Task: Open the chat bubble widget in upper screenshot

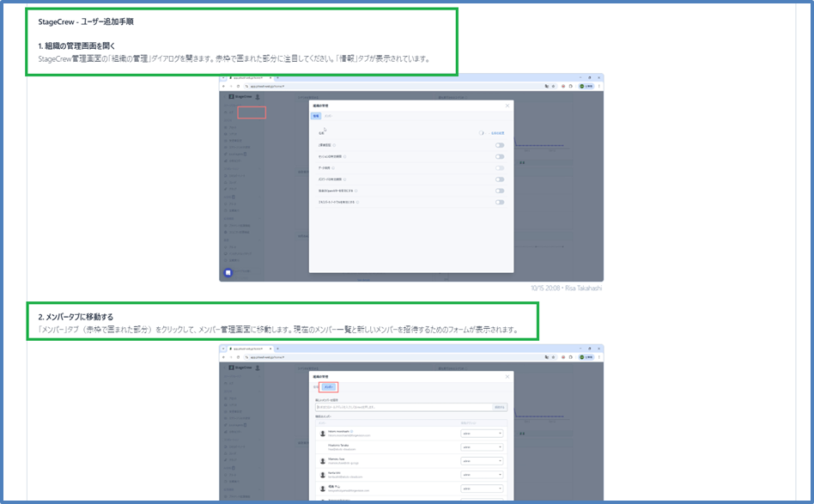Action: coord(228,272)
